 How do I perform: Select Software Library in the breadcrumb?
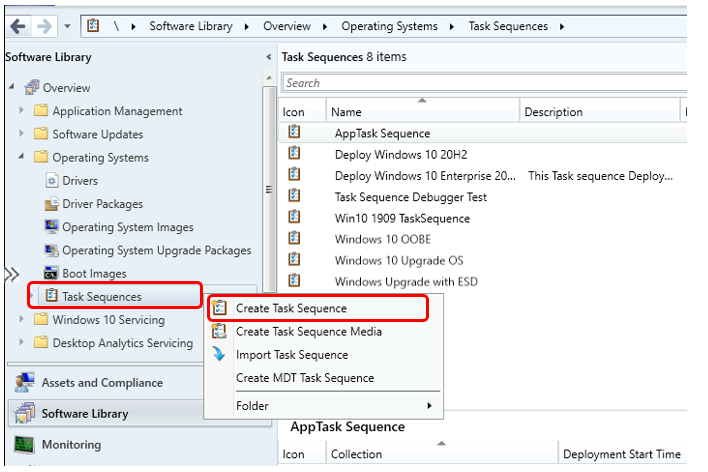point(191,26)
